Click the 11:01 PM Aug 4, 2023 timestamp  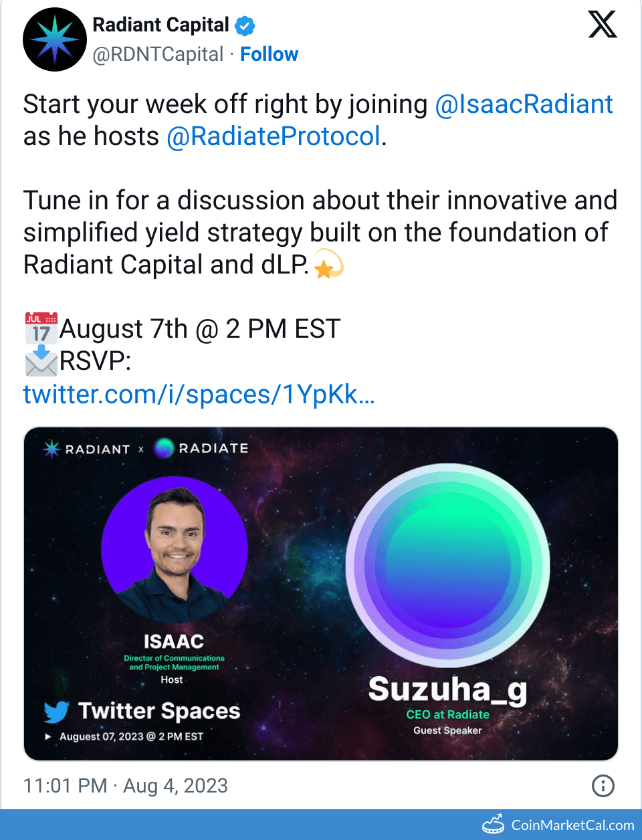pos(126,785)
